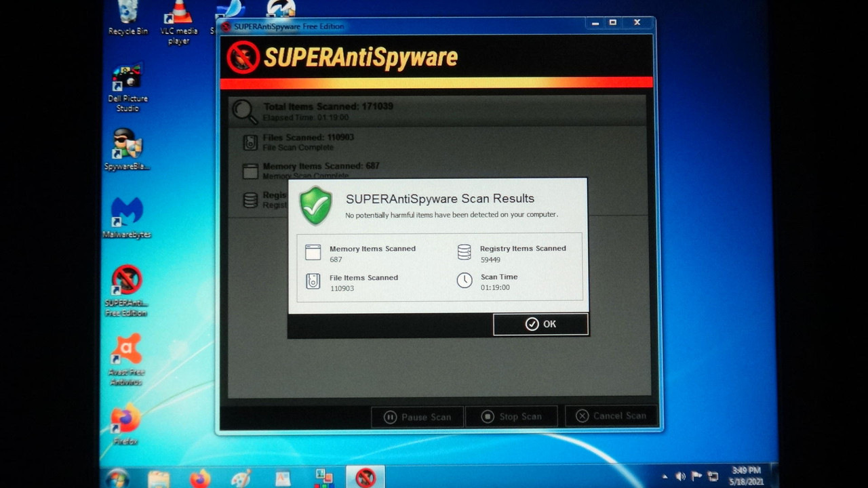Open VLC media player desktop shortcut
Screen dimensions: 868x488
coord(178,22)
